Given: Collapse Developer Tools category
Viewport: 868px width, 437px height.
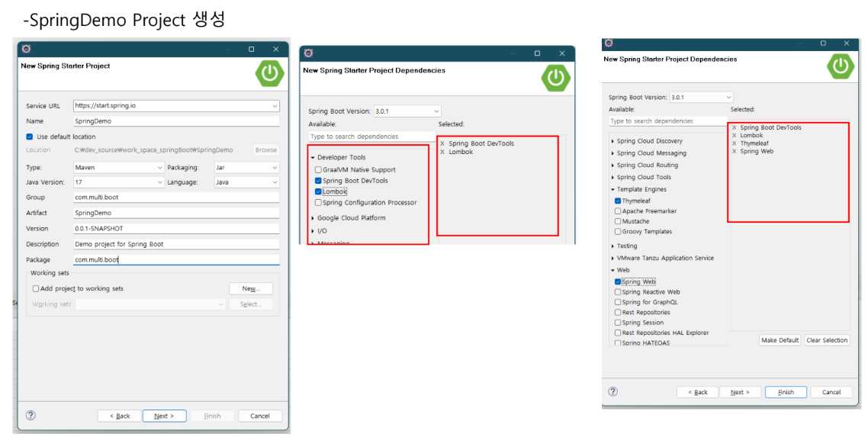Looking at the screenshot, I should tap(313, 158).
